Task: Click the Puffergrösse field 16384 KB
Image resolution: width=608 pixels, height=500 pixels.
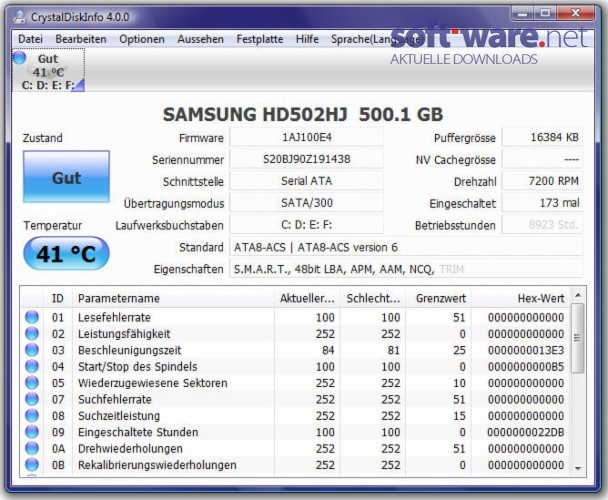Action: 542,137
